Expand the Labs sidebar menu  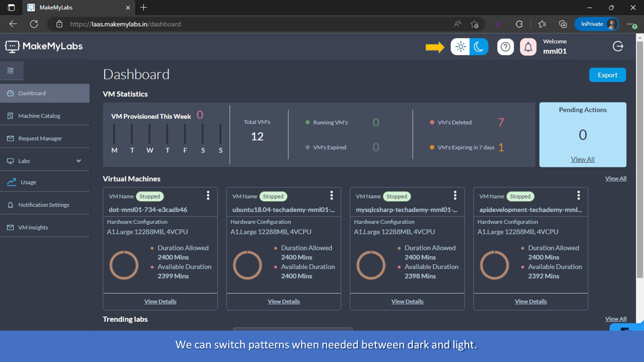[45, 161]
